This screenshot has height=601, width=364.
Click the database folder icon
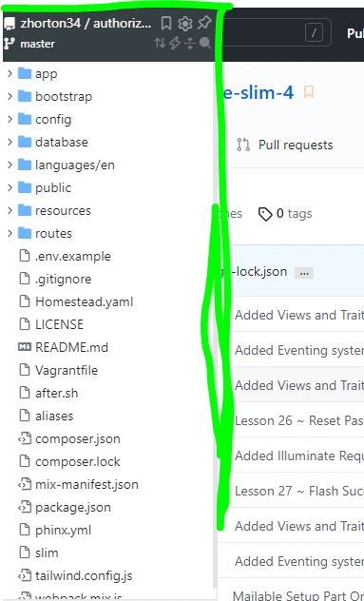click(25, 142)
